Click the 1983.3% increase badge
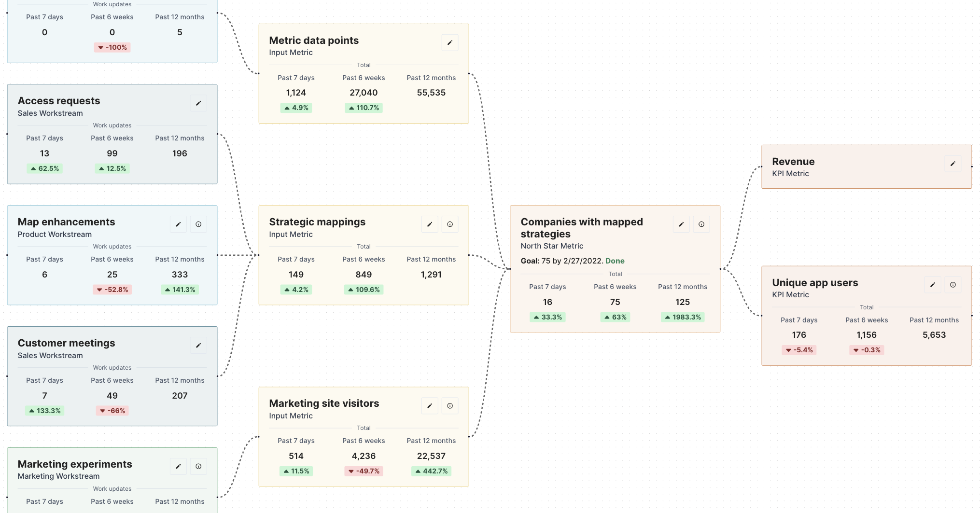Viewport: 980px width, 513px height. [x=682, y=317]
